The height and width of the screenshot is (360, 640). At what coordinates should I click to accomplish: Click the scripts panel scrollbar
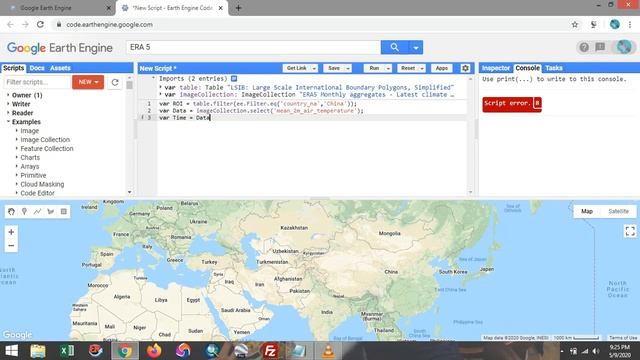pos(129,85)
